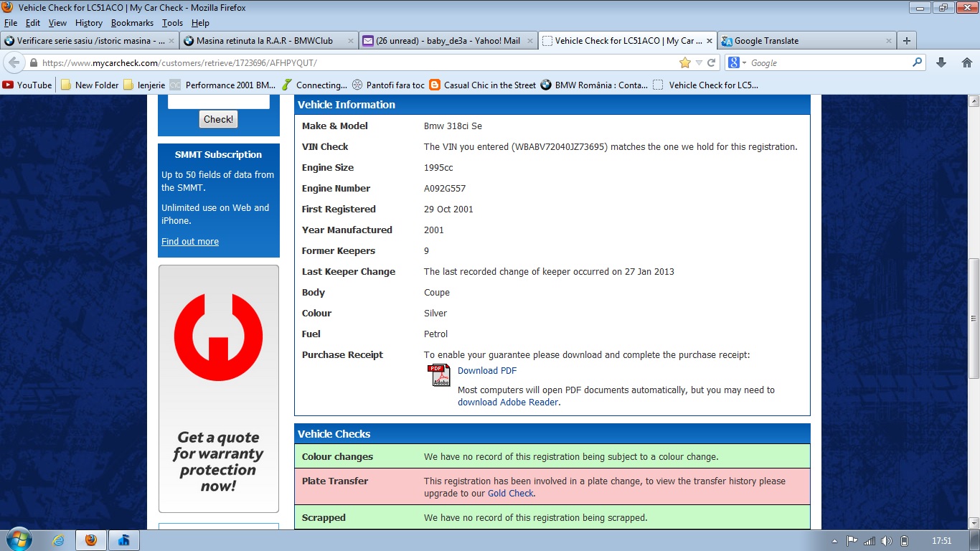The height and width of the screenshot is (551, 980).
Task: Open the download Adobe Reader link
Action: coord(508,402)
